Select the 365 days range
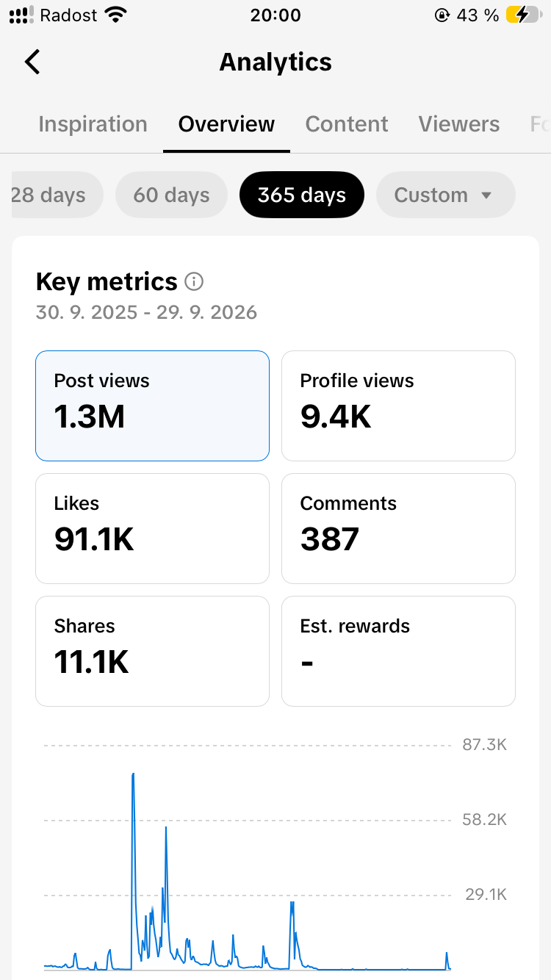Screen dimensions: 551x980 pos(302,195)
